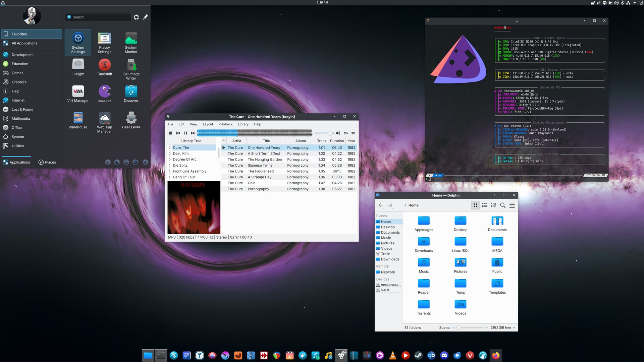Screen dimensions: 644x362
Task: Open fooyin Playback menu
Action: click(x=225, y=124)
